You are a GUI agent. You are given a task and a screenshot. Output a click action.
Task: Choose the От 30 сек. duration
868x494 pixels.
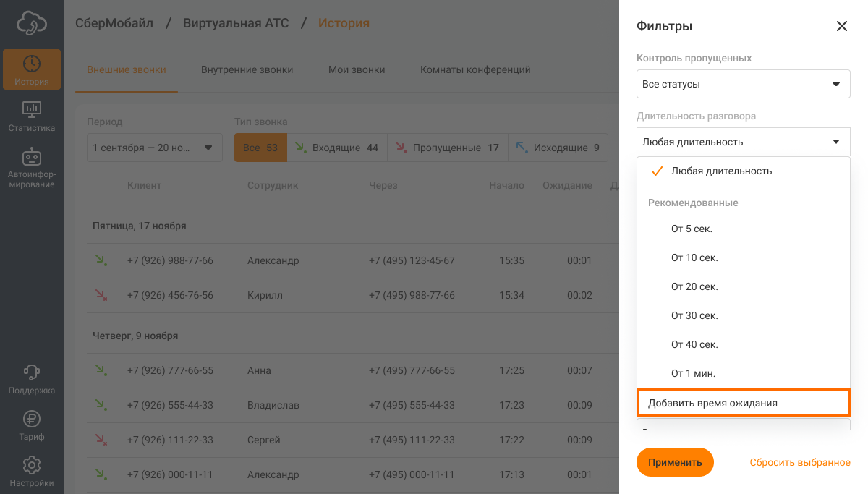click(x=694, y=316)
